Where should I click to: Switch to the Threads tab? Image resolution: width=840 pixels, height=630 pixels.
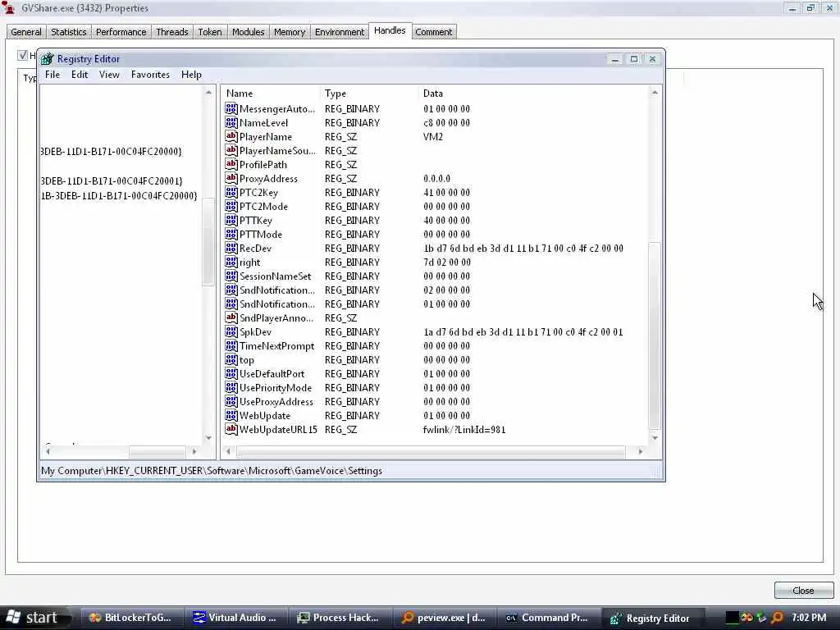[172, 32]
